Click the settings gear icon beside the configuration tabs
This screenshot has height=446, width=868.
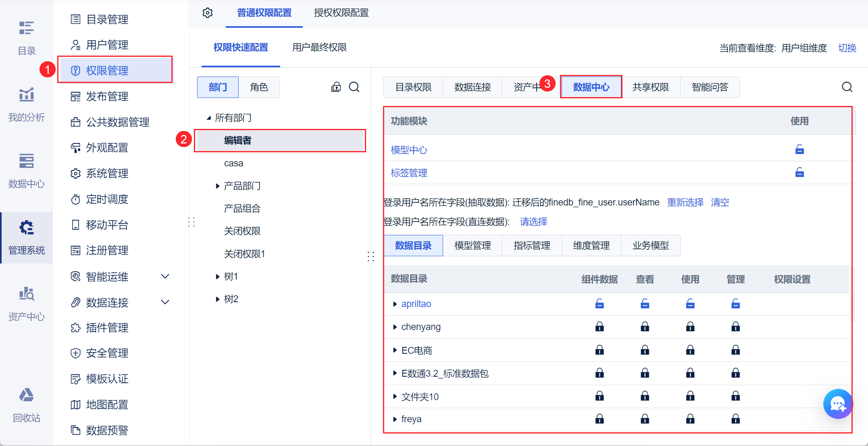(207, 13)
